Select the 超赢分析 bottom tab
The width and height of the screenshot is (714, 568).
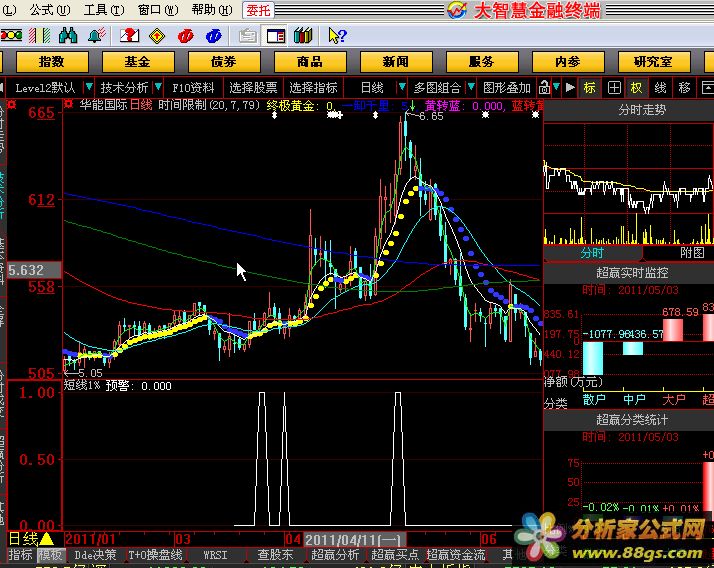[336, 555]
